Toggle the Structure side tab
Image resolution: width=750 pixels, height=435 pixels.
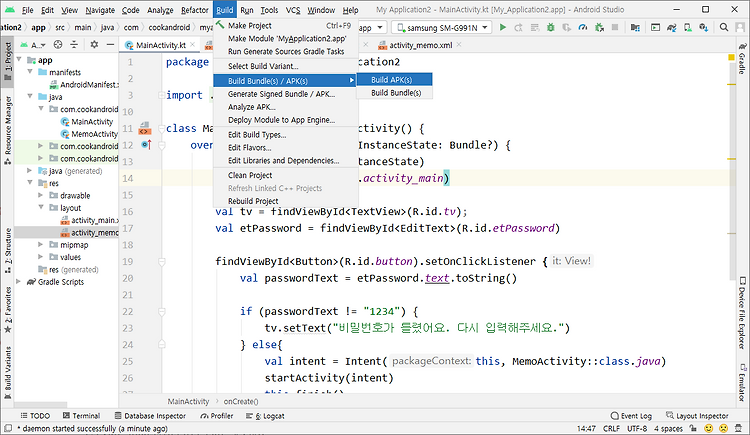tap(8, 250)
